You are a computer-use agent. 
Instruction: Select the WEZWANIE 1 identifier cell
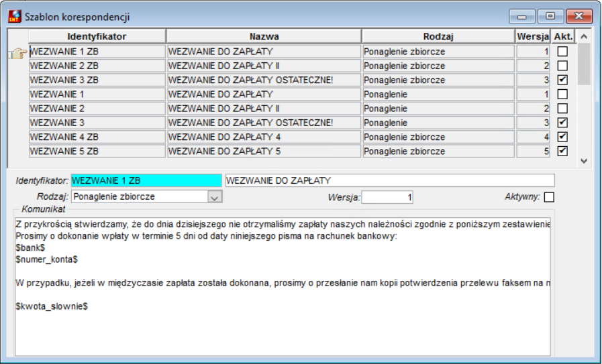pos(97,94)
